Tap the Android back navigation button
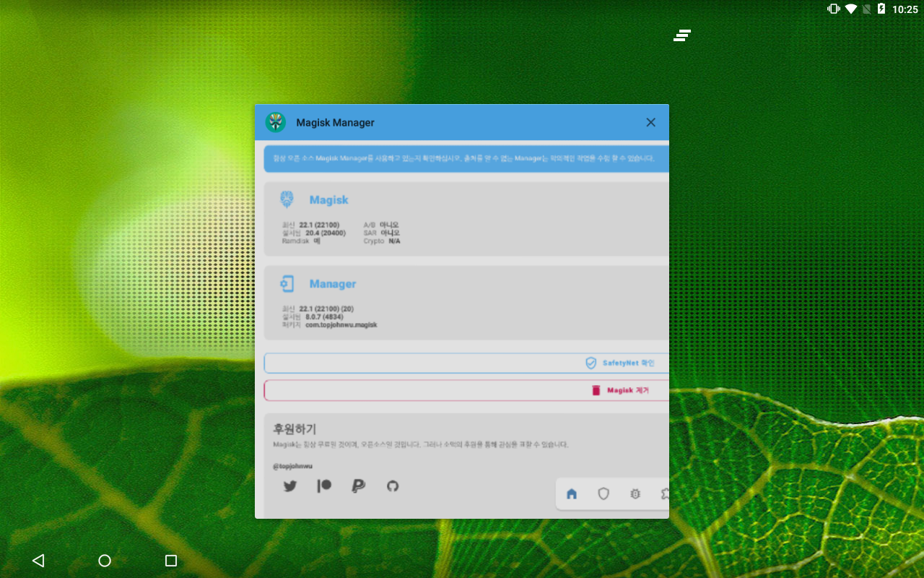 38,561
